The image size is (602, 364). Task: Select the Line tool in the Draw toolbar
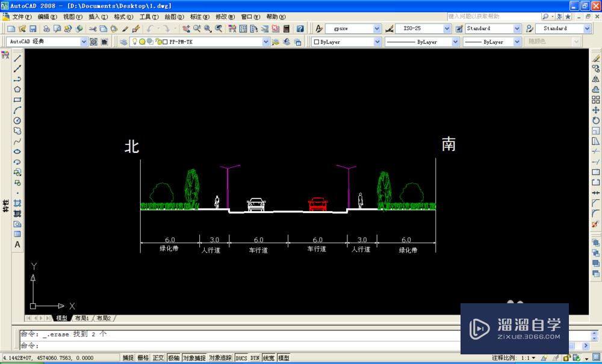click(x=17, y=58)
